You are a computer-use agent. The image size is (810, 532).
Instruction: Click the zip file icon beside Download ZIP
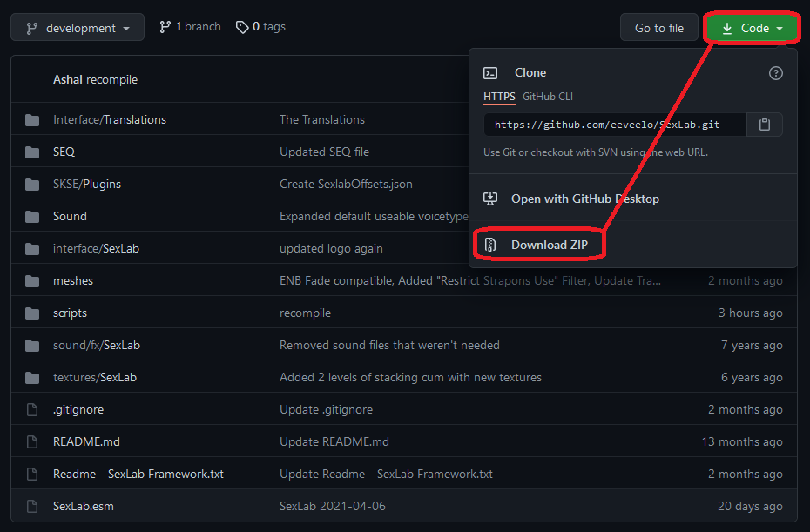490,245
